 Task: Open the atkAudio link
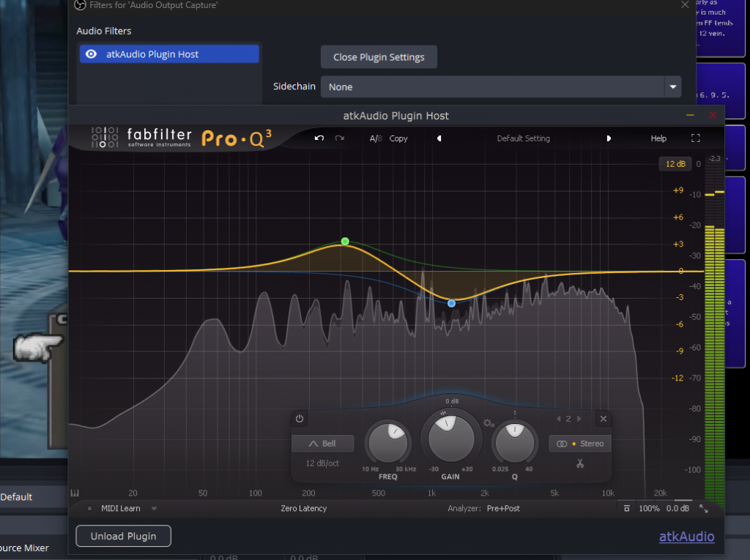686,537
